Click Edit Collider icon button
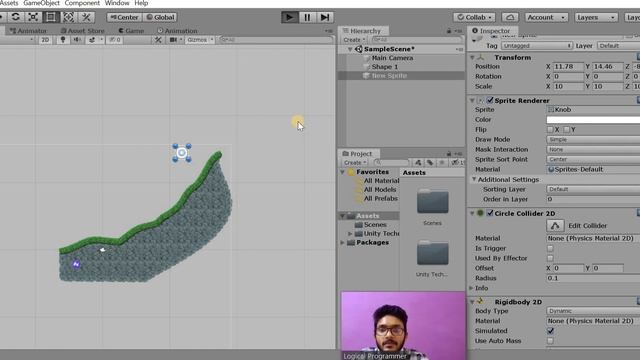640x360 pixels. [555, 225]
